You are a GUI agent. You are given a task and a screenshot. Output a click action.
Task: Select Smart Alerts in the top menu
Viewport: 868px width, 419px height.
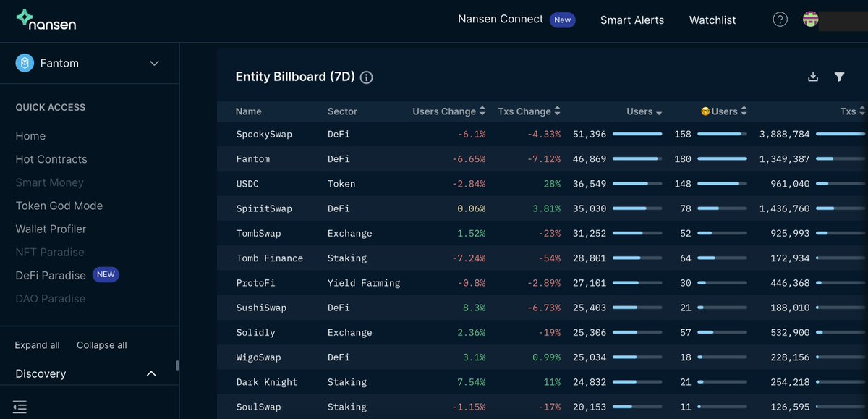[x=631, y=20]
